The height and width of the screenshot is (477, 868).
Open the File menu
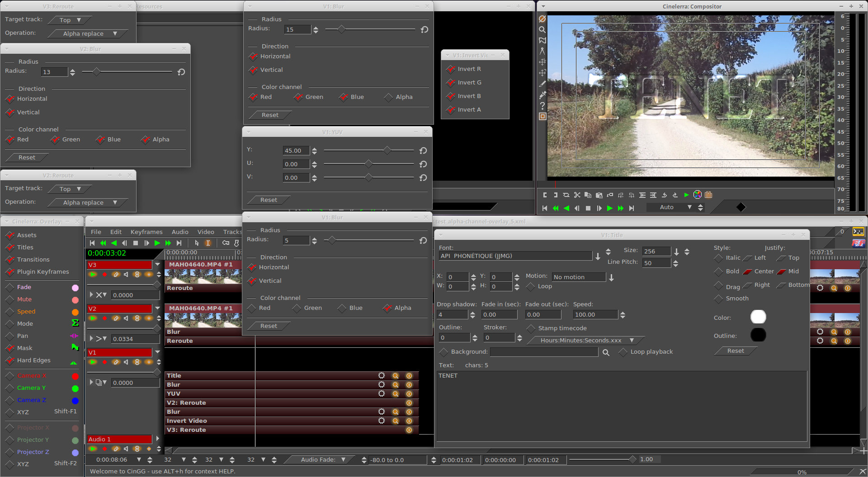coord(96,232)
